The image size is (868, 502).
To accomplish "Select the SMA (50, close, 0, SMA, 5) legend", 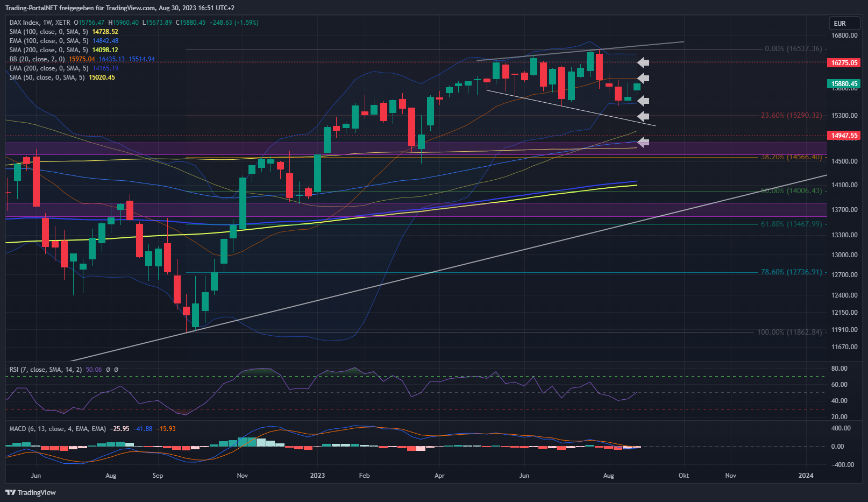I will click(47, 77).
